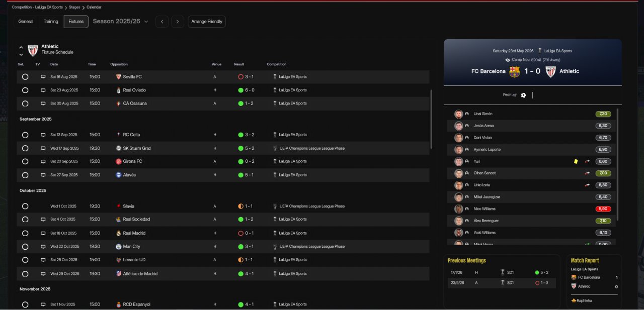Select the Alavés fixture radio button
This screenshot has width=644, height=310.
pos(25,175)
